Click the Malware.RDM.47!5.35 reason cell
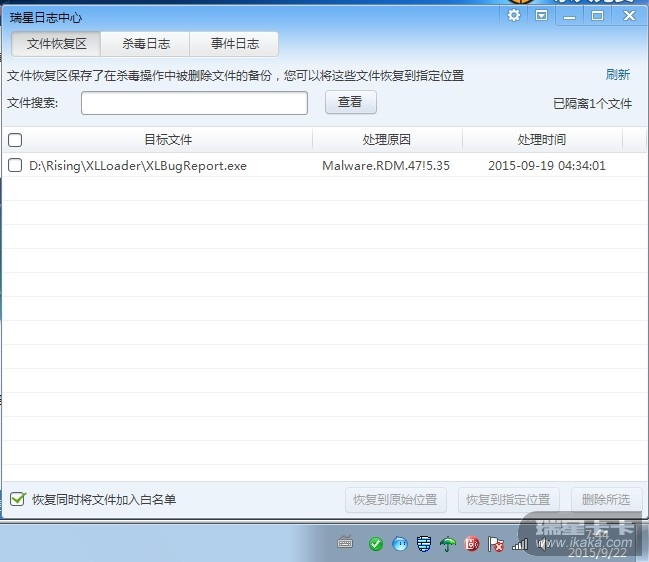 click(x=386, y=166)
